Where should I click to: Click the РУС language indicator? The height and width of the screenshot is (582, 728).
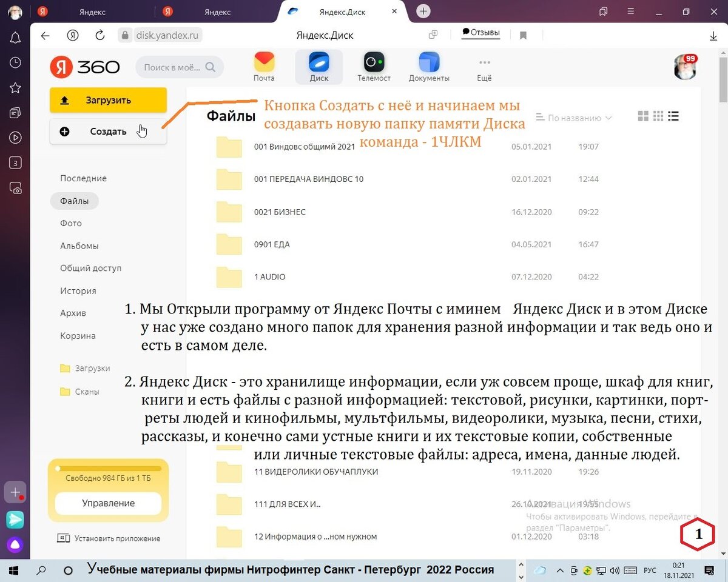(649, 570)
